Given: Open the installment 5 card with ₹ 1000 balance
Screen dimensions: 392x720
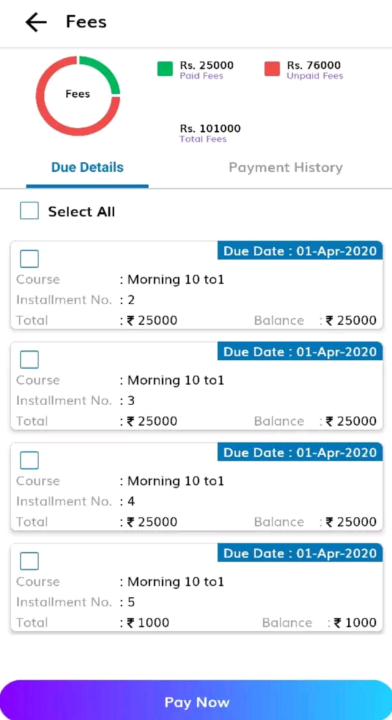Looking at the screenshot, I should coord(196,588).
